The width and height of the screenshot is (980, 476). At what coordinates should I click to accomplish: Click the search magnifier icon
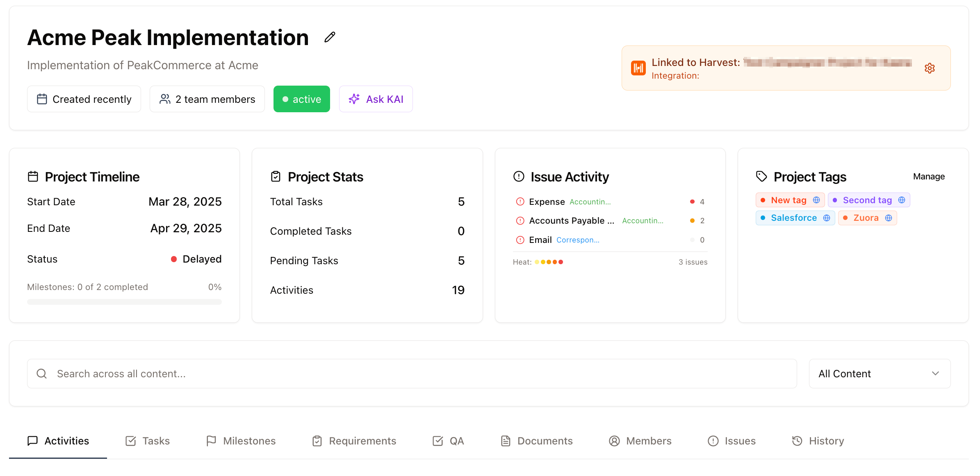[42, 374]
